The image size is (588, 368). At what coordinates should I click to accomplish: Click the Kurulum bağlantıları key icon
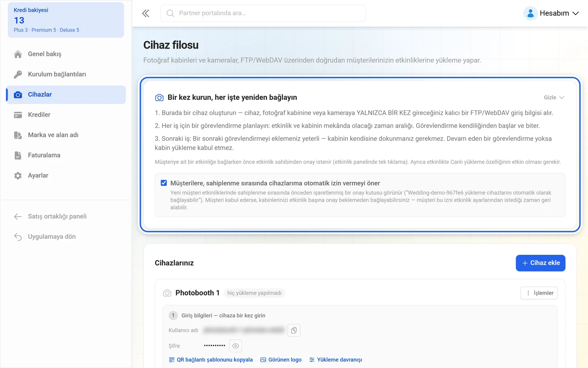(18, 74)
